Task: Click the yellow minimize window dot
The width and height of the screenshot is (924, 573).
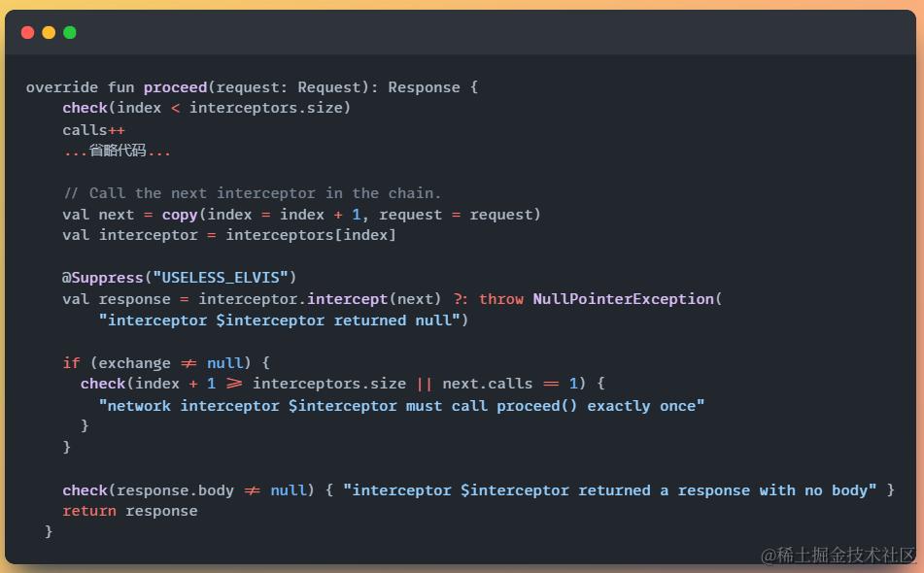Action: coord(49,32)
